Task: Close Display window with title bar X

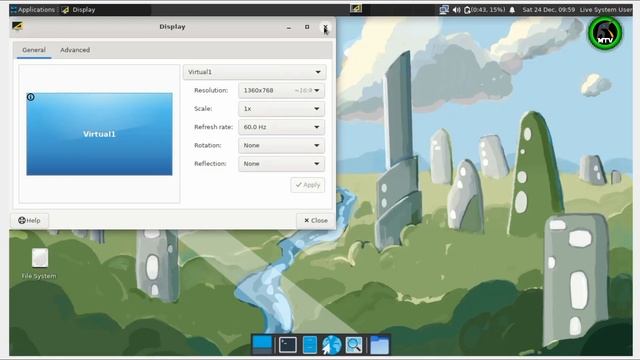Action: (x=325, y=27)
